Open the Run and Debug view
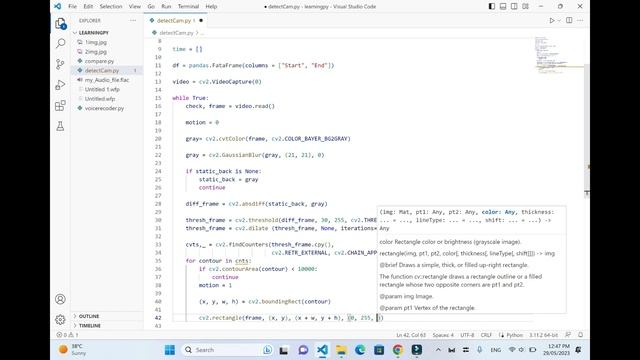This screenshot has width=640, height=360. coord(60,85)
